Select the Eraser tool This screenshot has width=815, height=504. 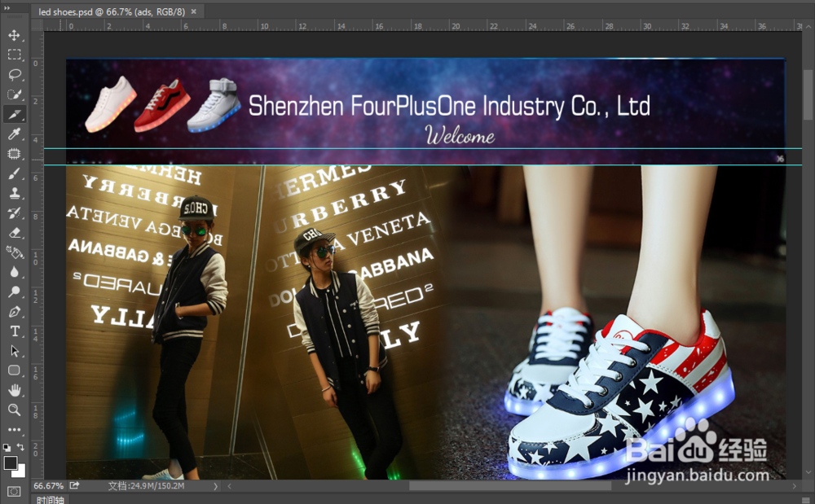tap(14, 233)
